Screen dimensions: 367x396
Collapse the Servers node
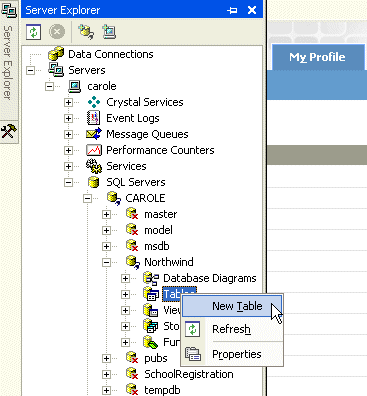pyautogui.click(x=30, y=70)
